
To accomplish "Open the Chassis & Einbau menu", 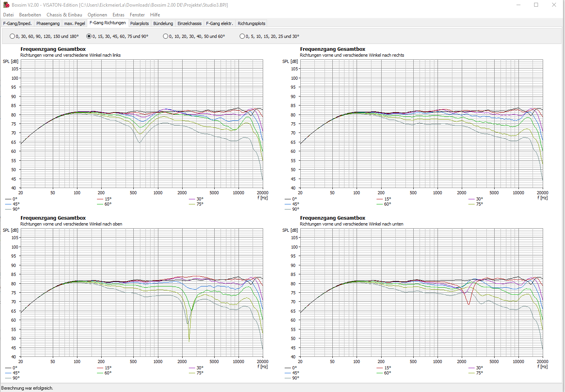I will [64, 15].
